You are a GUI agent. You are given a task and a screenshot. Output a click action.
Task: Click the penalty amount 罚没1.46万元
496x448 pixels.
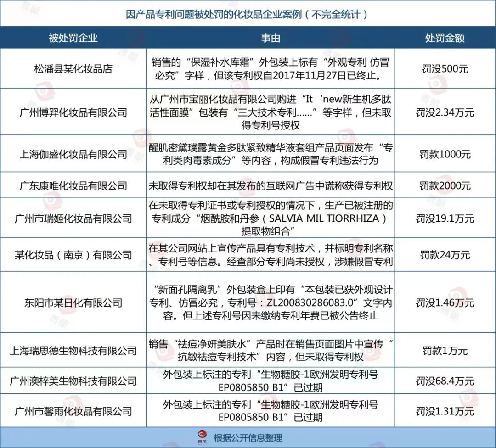445,302
